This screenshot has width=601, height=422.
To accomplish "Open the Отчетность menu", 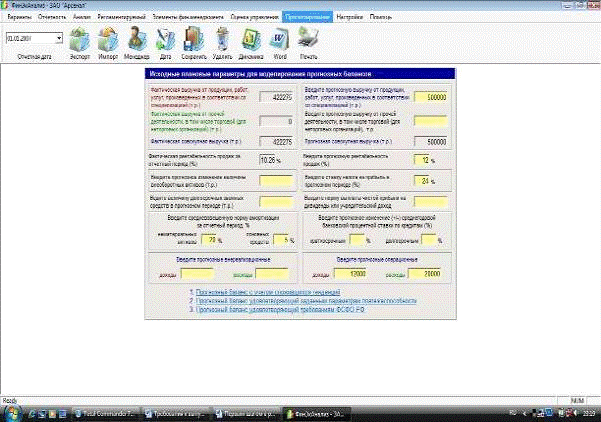I will pyautogui.click(x=50, y=18).
